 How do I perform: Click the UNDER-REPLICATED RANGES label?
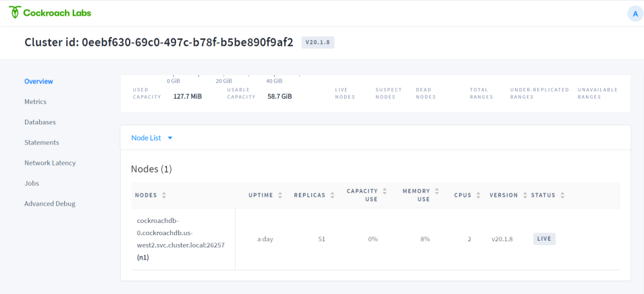tap(539, 93)
